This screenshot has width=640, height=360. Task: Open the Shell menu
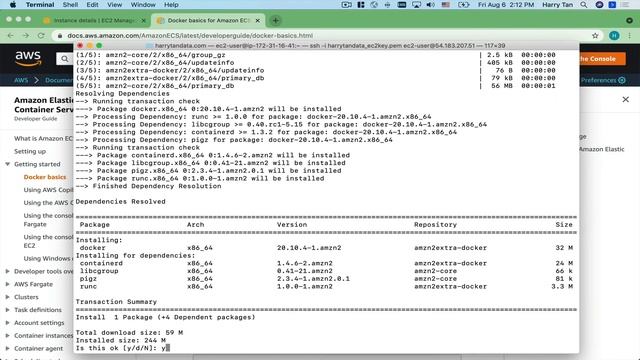point(70,5)
